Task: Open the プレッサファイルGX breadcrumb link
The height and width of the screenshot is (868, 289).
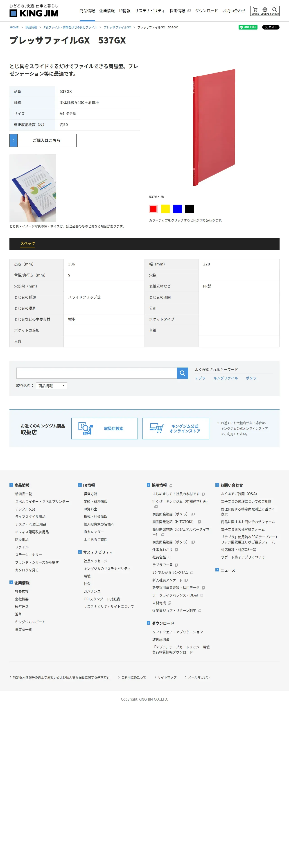Action: [117, 28]
